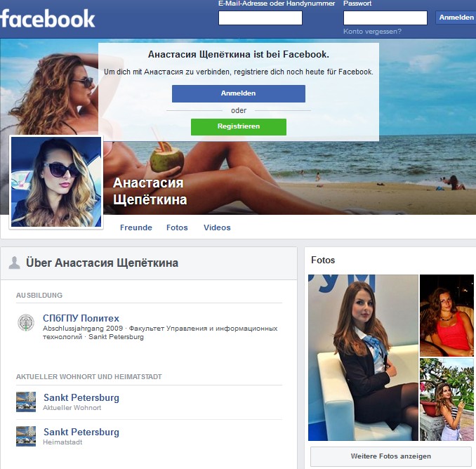Open the Fotos tab
The width and height of the screenshot is (476, 469).
[177, 227]
